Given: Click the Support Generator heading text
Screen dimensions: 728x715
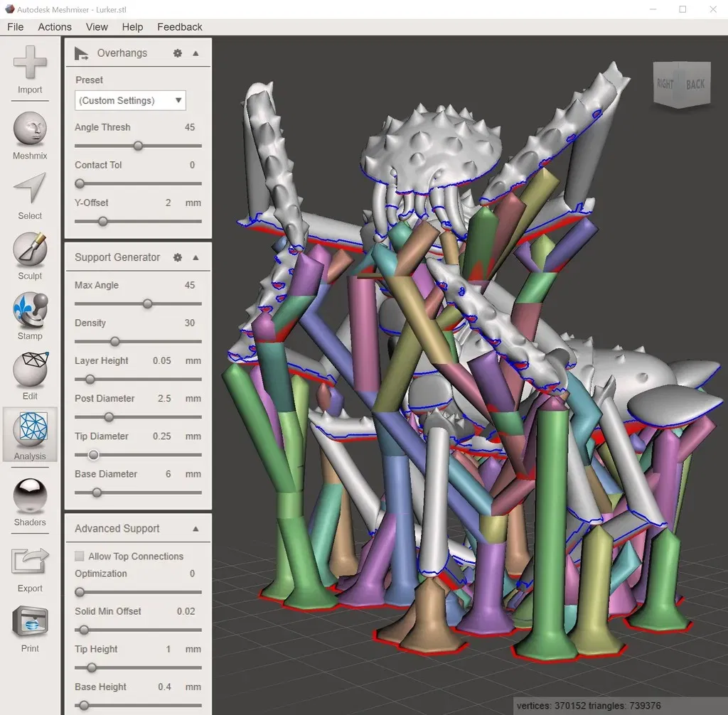Looking at the screenshot, I should 117,257.
